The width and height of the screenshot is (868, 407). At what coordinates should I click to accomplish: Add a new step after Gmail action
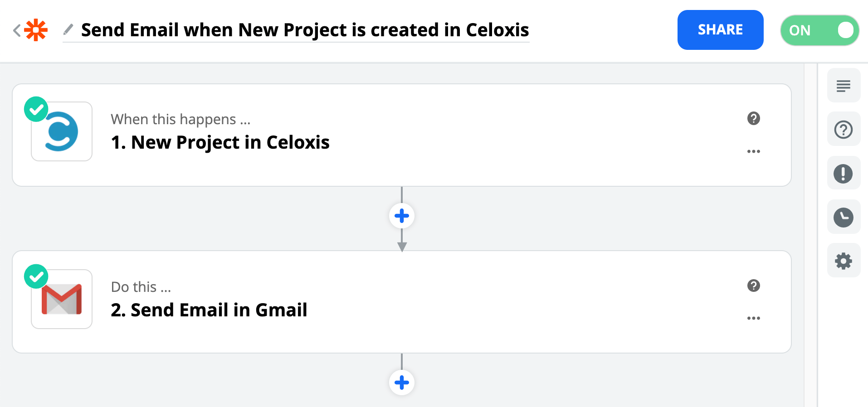coord(402,383)
